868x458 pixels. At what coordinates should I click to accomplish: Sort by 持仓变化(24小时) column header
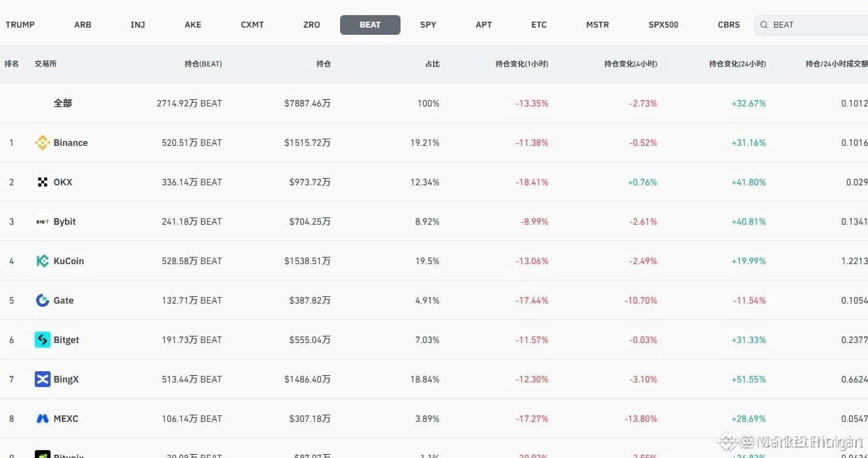[737, 64]
